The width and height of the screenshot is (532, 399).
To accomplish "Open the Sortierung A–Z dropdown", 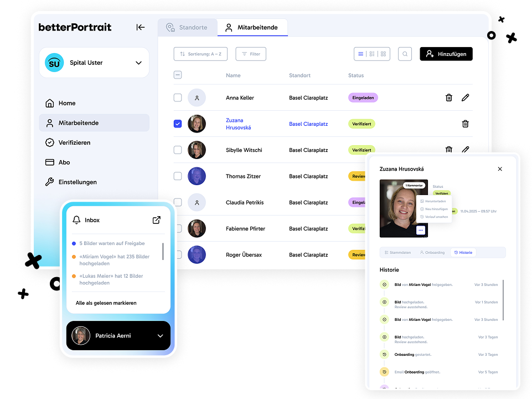I will pos(200,54).
